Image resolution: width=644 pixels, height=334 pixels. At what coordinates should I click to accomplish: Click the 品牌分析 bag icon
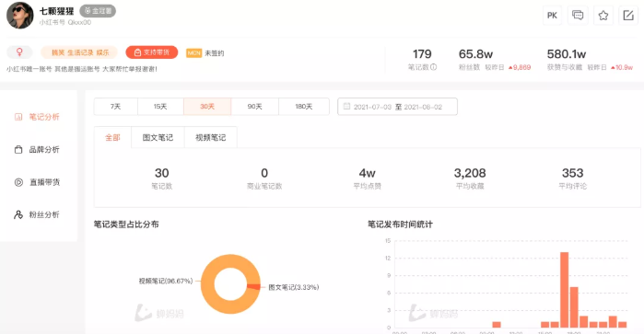tap(18, 149)
